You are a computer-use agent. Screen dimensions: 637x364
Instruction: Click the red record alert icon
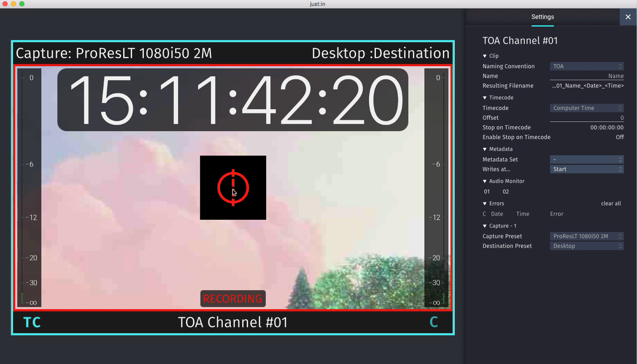(x=233, y=188)
